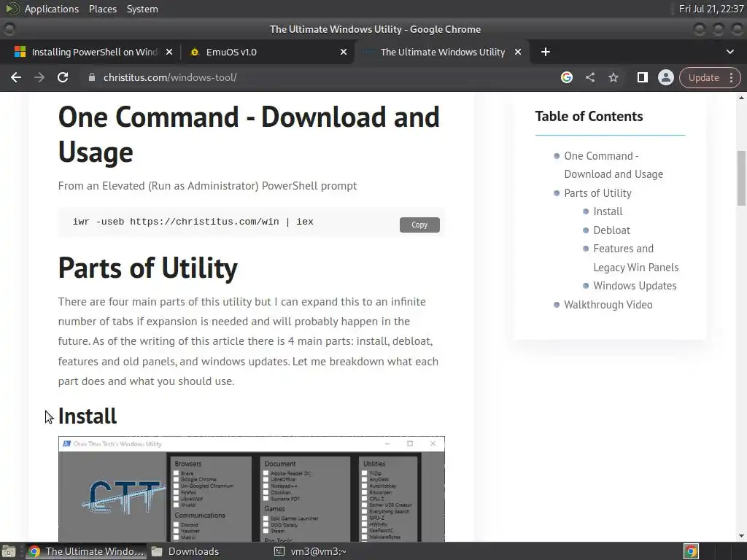Click show desktop icon in bottom panel
The width and height of the screenshot is (747, 560).
9,551
